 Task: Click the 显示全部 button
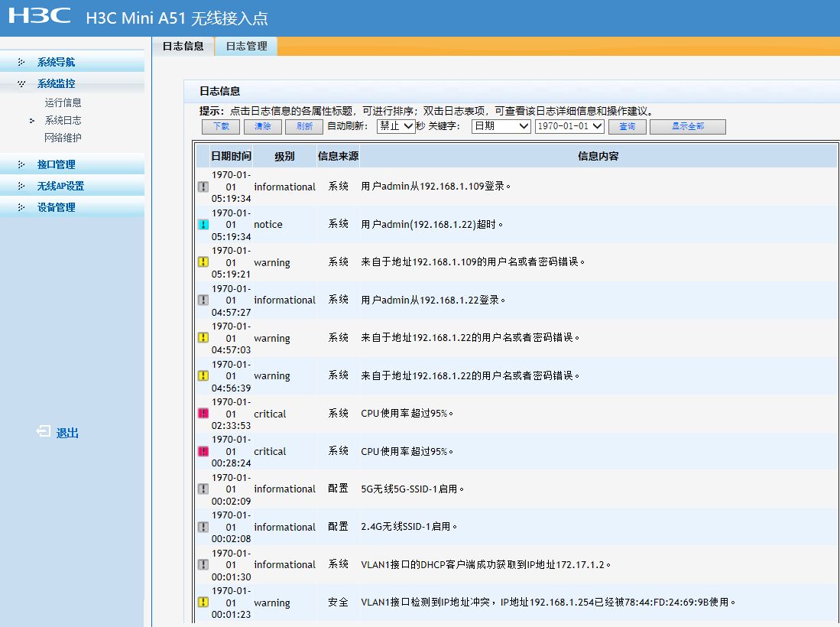(x=688, y=126)
